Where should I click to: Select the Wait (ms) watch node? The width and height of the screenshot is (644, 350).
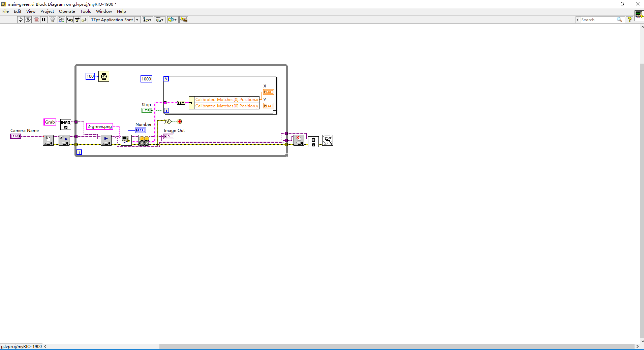point(104,76)
